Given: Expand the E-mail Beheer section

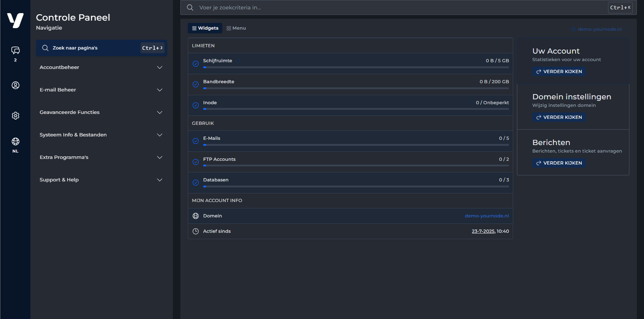Looking at the screenshot, I should pyautogui.click(x=101, y=90).
